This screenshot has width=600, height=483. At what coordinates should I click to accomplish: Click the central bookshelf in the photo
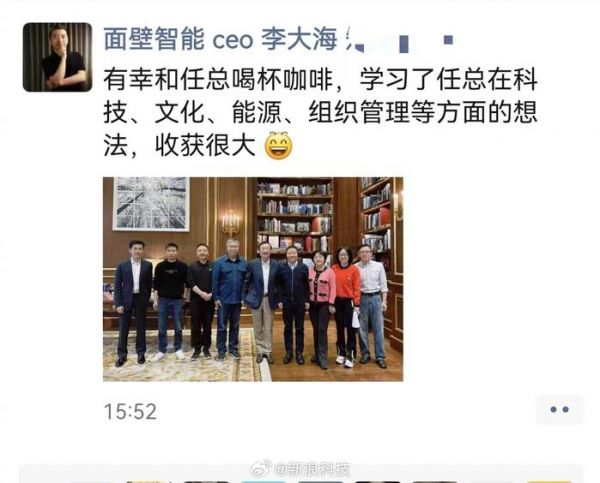pyautogui.click(x=294, y=216)
